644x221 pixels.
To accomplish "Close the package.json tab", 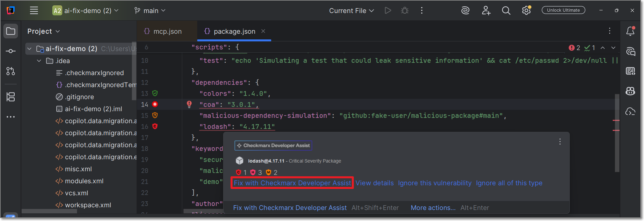I will (x=263, y=31).
